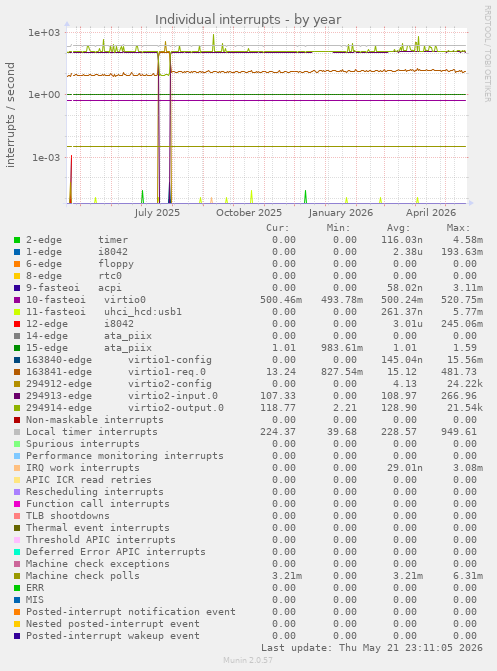
Task: Click the cyan Deferred Error APIC swatch
Action: 17,552
